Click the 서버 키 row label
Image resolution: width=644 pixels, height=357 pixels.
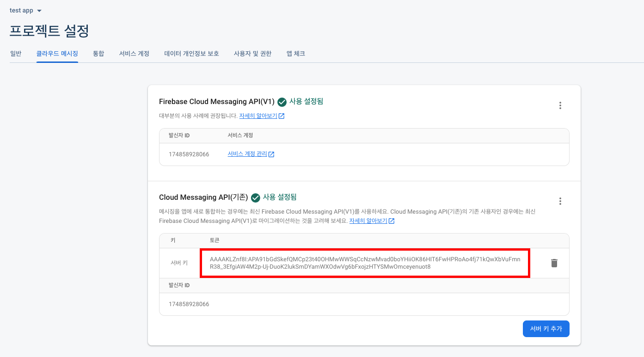[179, 263]
